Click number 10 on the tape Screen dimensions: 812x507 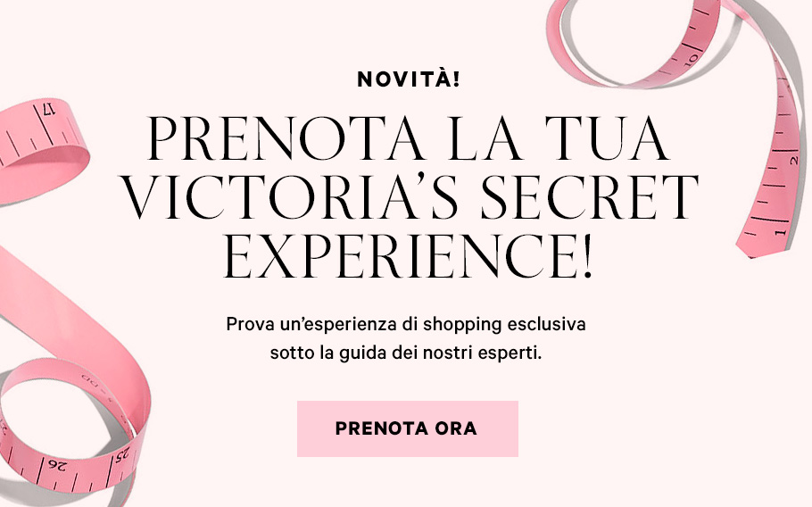click(x=692, y=59)
